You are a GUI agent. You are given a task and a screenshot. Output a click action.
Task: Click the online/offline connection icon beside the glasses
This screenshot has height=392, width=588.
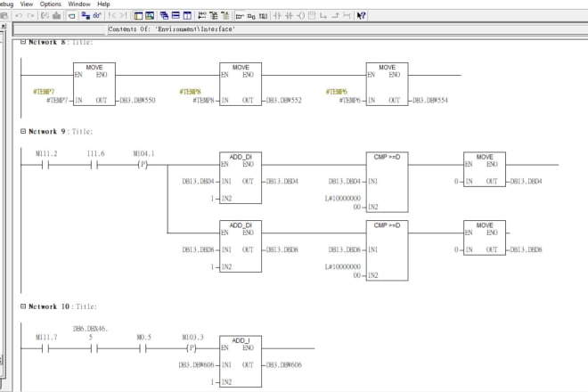[x=86, y=15]
